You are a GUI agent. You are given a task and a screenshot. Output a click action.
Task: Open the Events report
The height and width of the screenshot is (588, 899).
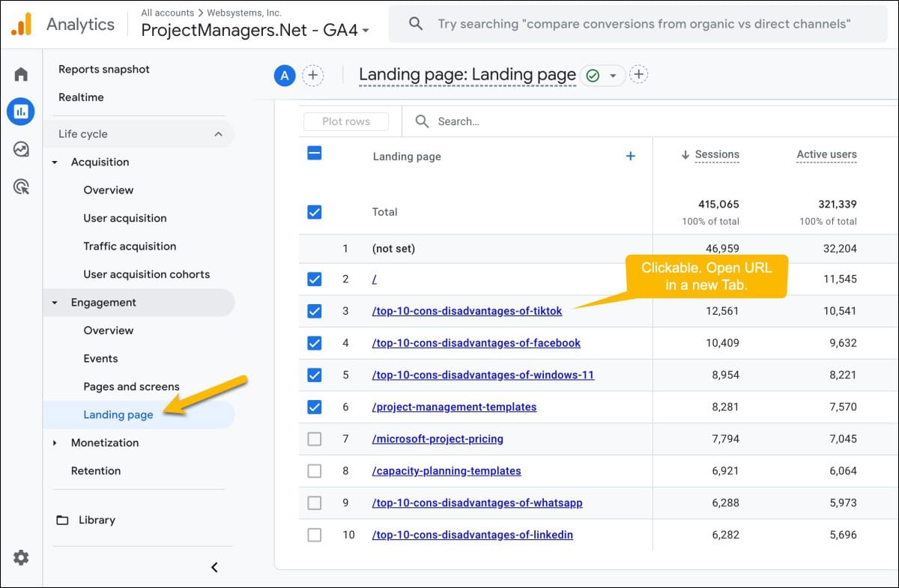pos(101,359)
